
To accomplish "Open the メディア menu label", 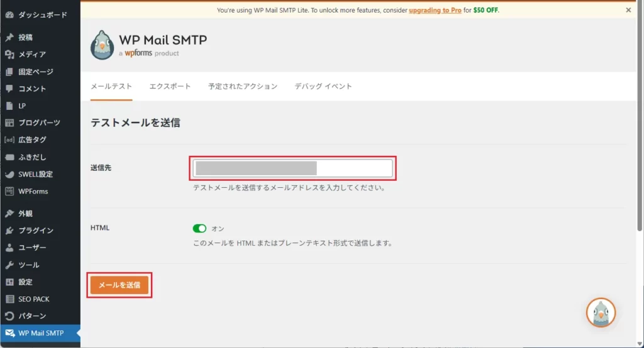I will point(32,54).
